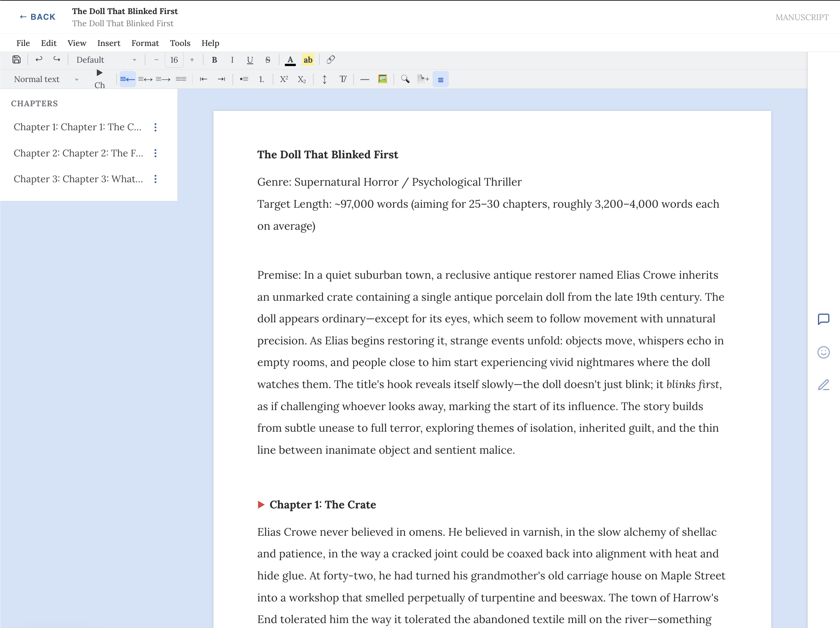The width and height of the screenshot is (840, 628).
Task: Open the Normal text paragraph dropdown
Action: pyautogui.click(x=46, y=79)
